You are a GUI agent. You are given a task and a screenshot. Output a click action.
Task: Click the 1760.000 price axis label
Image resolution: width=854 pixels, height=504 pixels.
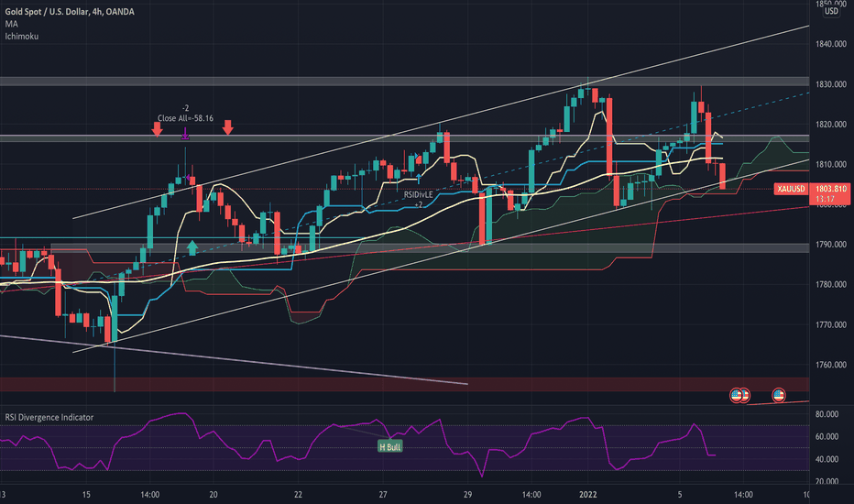tap(831, 365)
